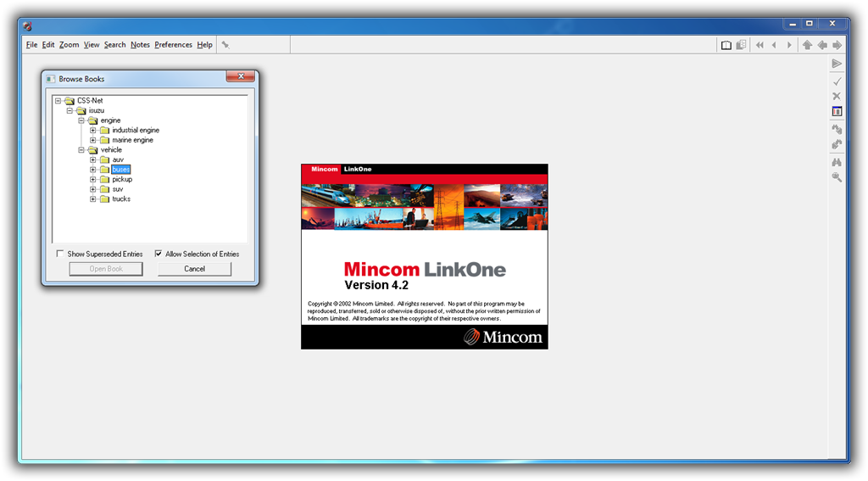The image size is (868, 481).
Task: Collapse the vehicle tree node
Action: point(81,150)
